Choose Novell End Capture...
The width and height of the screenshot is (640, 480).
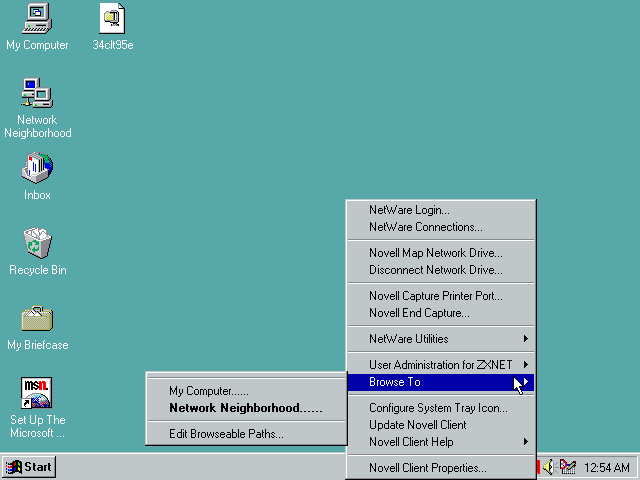[441, 313]
